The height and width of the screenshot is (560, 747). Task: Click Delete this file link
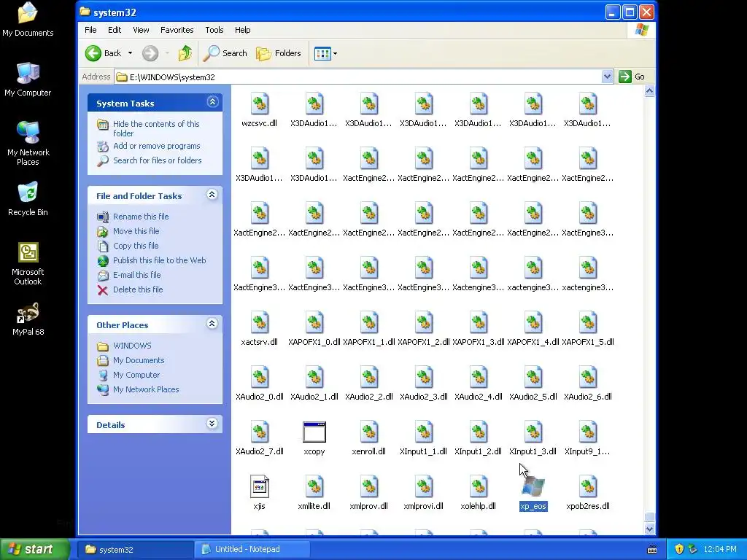[138, 289]
